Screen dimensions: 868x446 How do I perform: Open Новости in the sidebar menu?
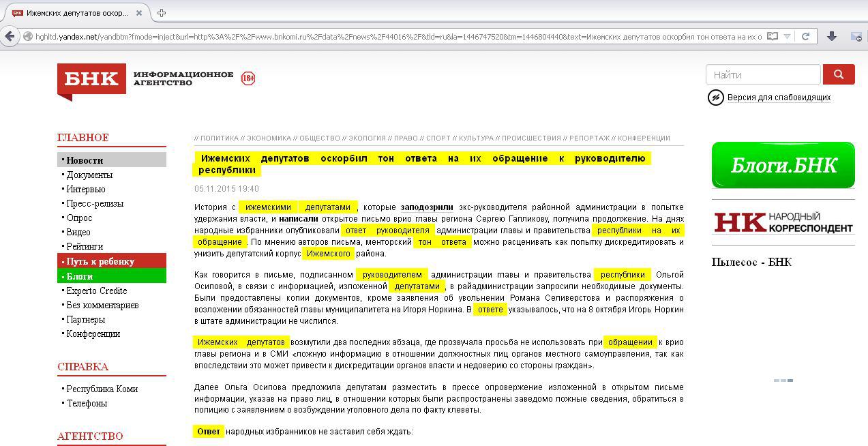pos(85,160)
